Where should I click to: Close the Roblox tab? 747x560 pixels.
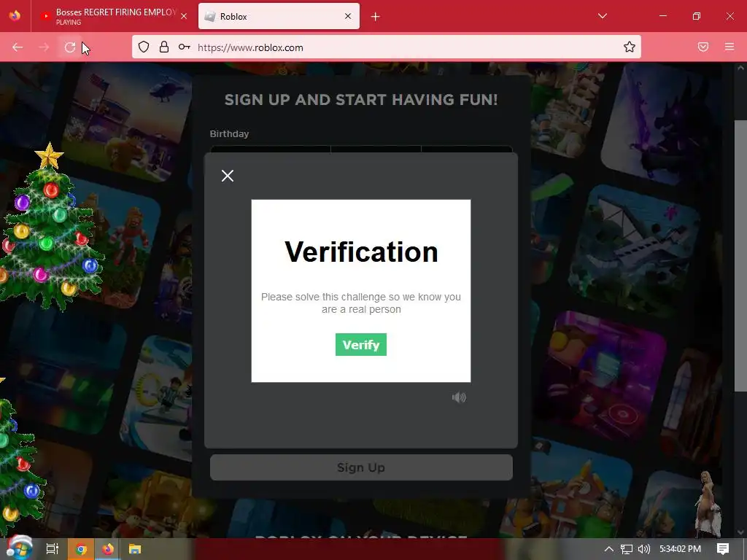348,16
